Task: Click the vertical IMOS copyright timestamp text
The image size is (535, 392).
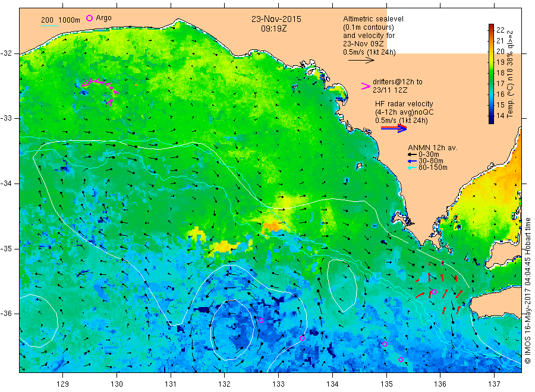Action: click(x=527, y=291)
